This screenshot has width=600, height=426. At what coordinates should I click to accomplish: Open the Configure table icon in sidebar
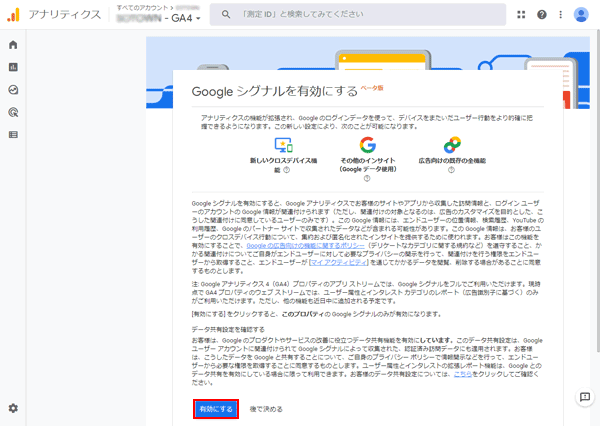(x=13, y=135)
